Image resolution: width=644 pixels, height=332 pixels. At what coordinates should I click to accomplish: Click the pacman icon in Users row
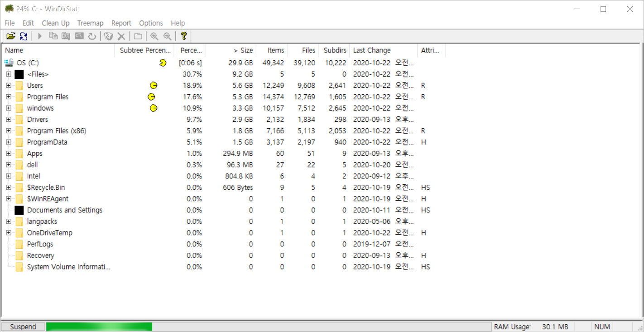point(154,85)
